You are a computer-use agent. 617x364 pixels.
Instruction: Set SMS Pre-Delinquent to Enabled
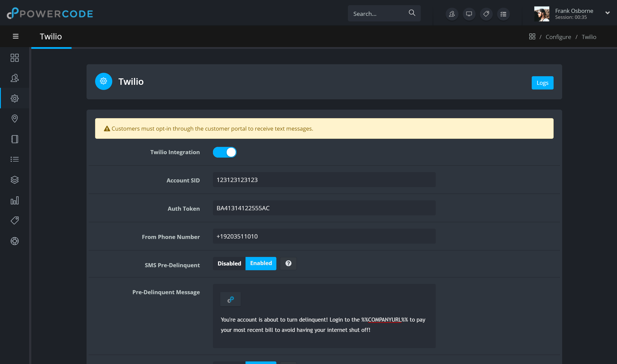click(261, 263)
